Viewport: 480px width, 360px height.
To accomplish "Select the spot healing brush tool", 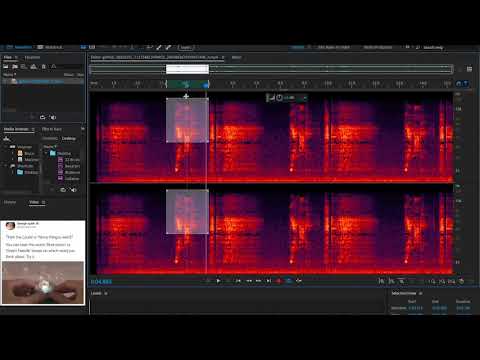I will [x=168, y=47].
